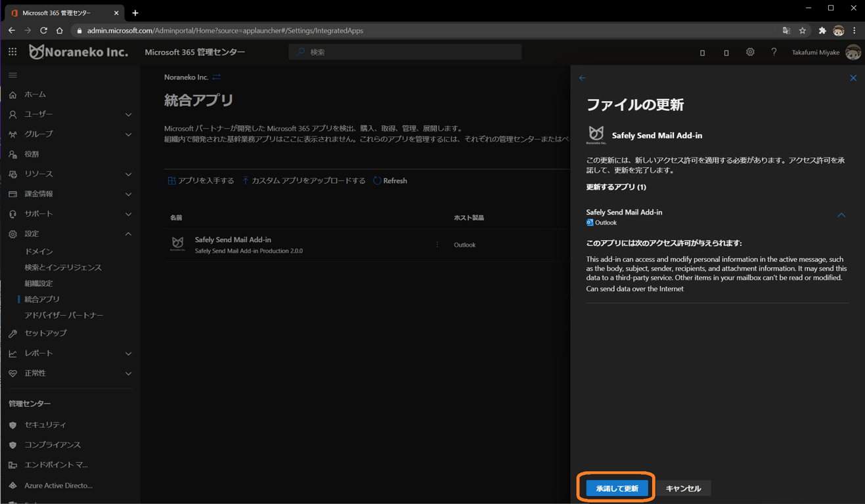The image size is (865, 504).
Task: Open 検索とインテリジェンス settings
Action: coord(63,267)
